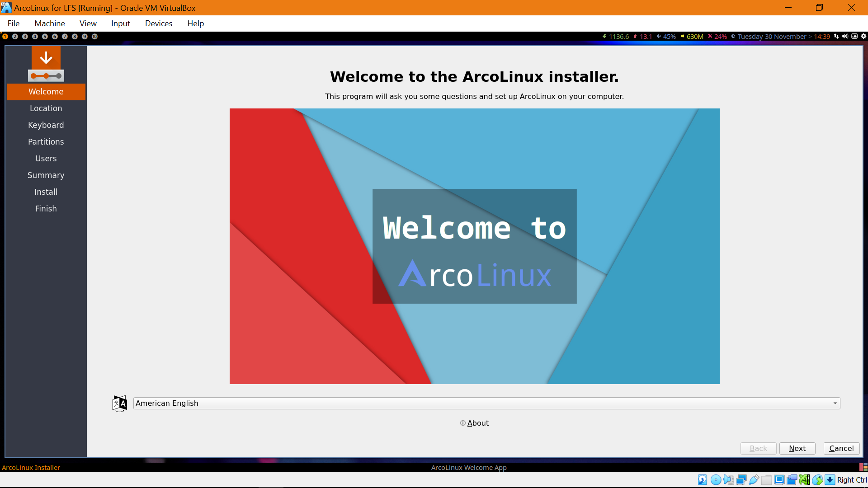Image resolution: width=868 pixels, height=488 pixels.
Task: Click the volume speaker tray icon
Action: 845,36
